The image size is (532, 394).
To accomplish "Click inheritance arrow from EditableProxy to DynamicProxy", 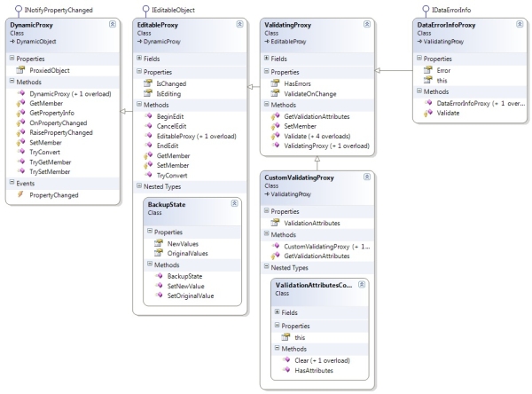I will 126,111.
